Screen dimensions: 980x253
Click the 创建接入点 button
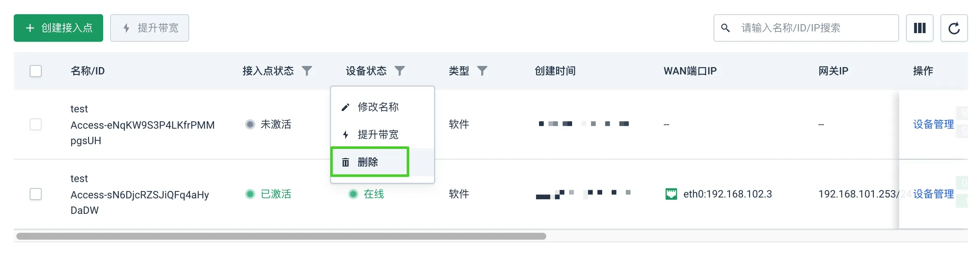pyautogui.click(x=58, y=28)
